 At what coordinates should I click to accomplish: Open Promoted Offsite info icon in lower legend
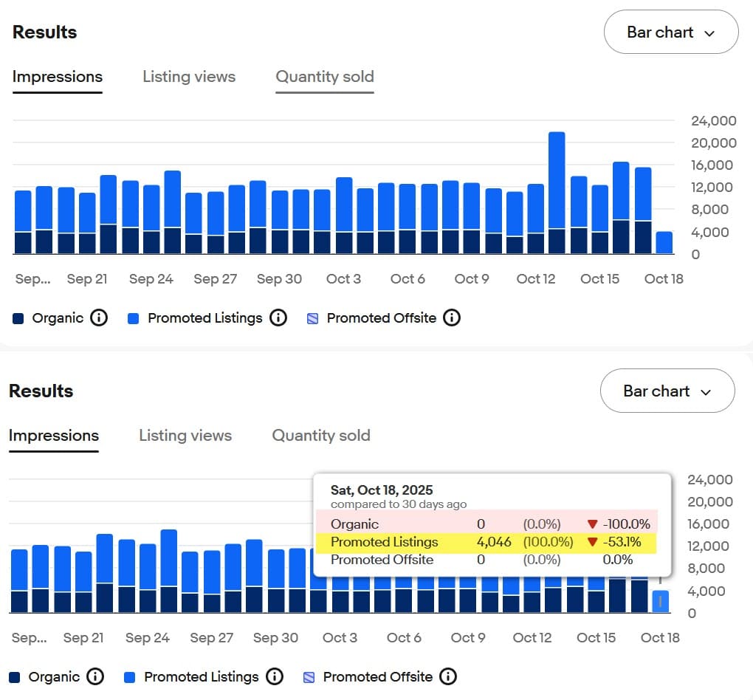click(448, 676)
